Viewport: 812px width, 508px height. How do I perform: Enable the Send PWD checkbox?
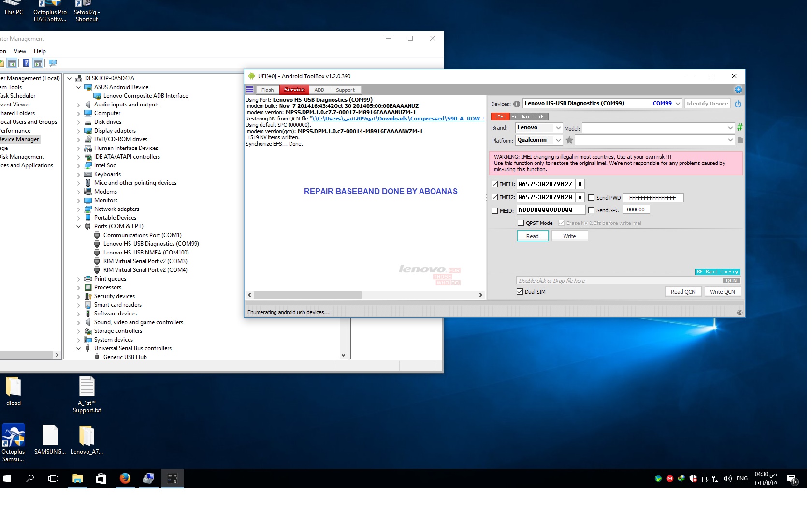coord(591,198)
